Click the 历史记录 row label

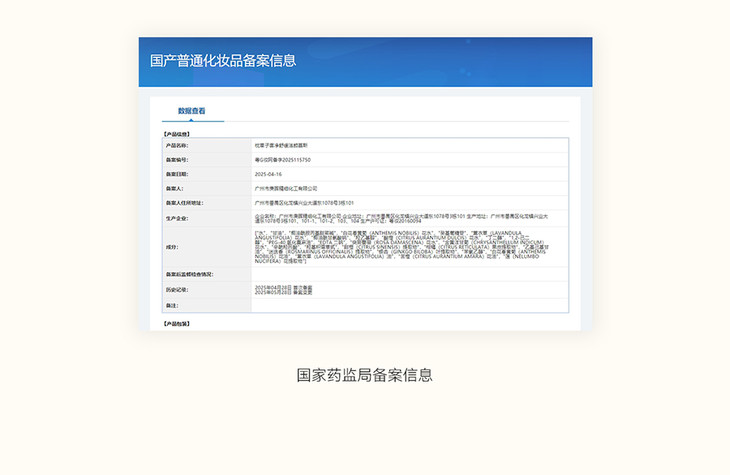tap(176, 290)
